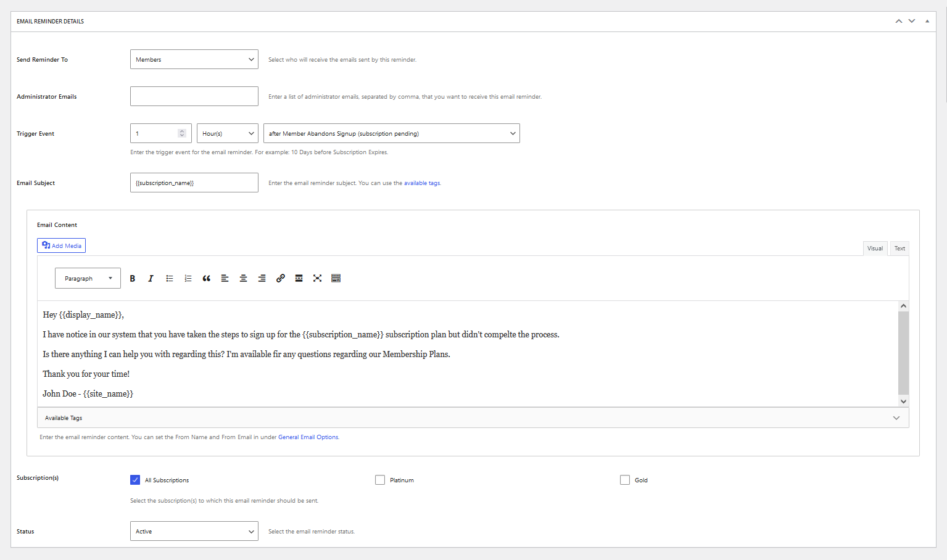The width and height of the screenshot is (947, 560).
Task: Switch to the Visual editor tab
Action: pyautogui.click(x=875, y=249)
